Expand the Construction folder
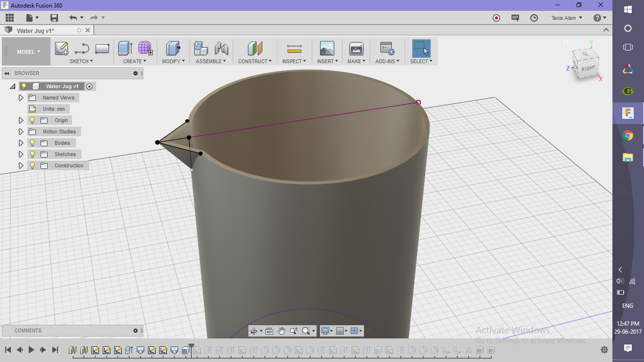The width and height of the screenshot is (644, 362). pos(21,165)
